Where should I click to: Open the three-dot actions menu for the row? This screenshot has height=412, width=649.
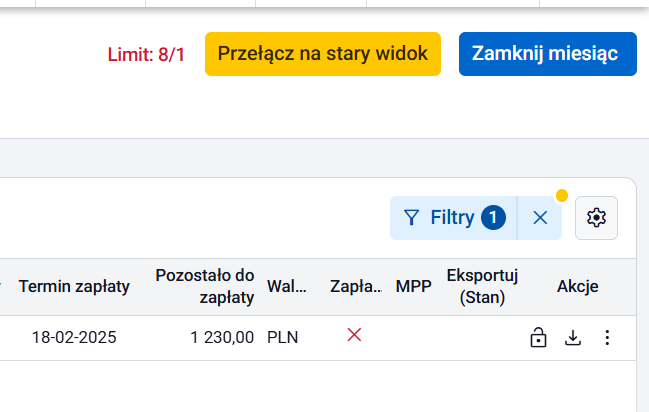pyautogui.click(x=607, y=338)
